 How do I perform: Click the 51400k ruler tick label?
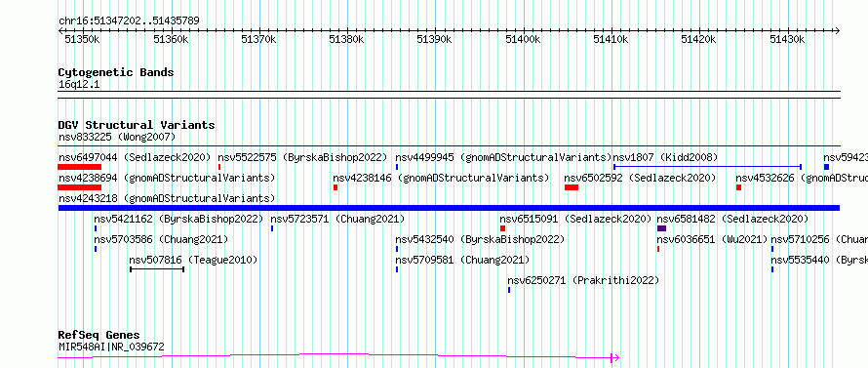[523, 40]
